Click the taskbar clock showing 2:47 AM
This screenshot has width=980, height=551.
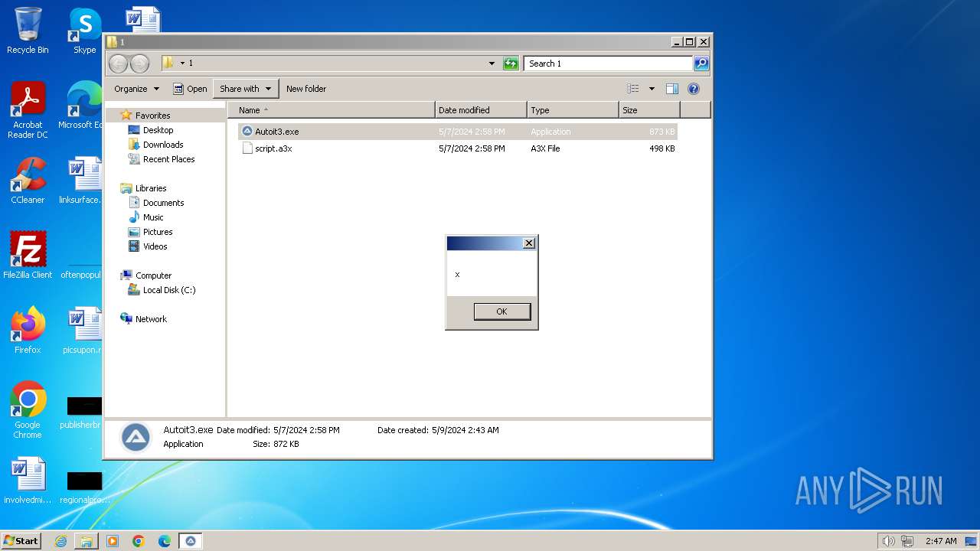tap(941, 541)
